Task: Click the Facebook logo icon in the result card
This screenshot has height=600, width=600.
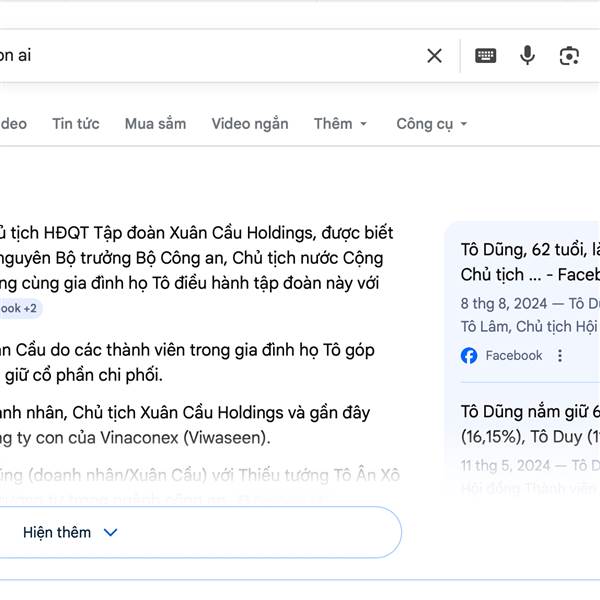Action: point(469,356)
